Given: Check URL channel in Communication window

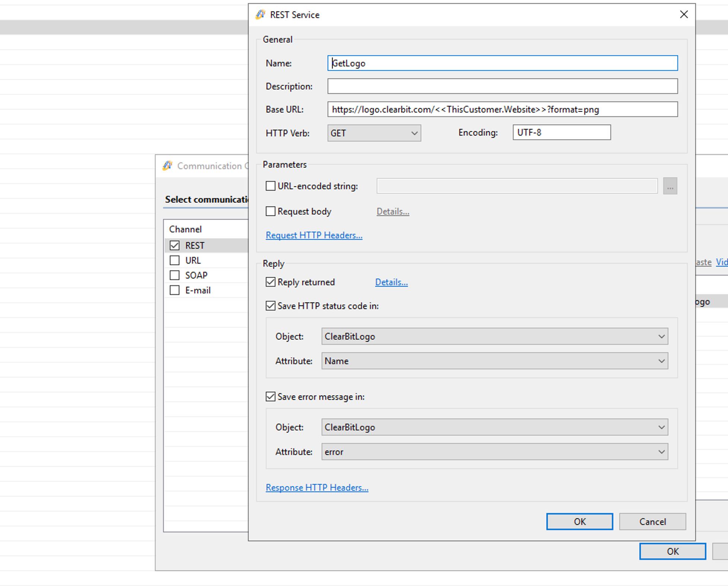Looking at the screenshot, I should click(x=175, y=260).
